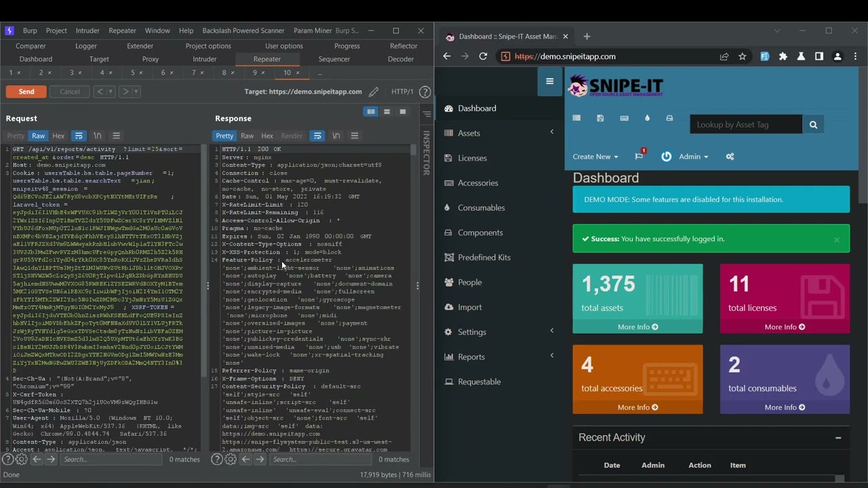Expand Settings submenu in sidebar
868x488 pixels.
(x=552, y=331)
